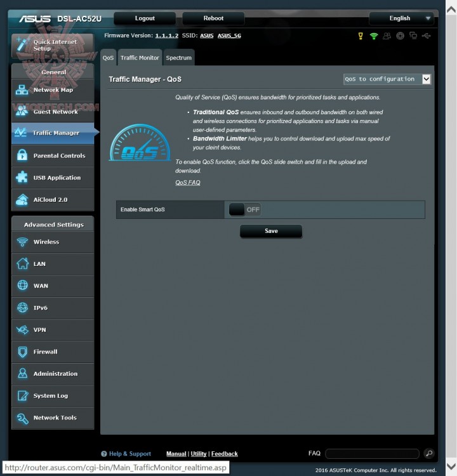Open the Manual link
Screen dimensions: 457x476
176,454
